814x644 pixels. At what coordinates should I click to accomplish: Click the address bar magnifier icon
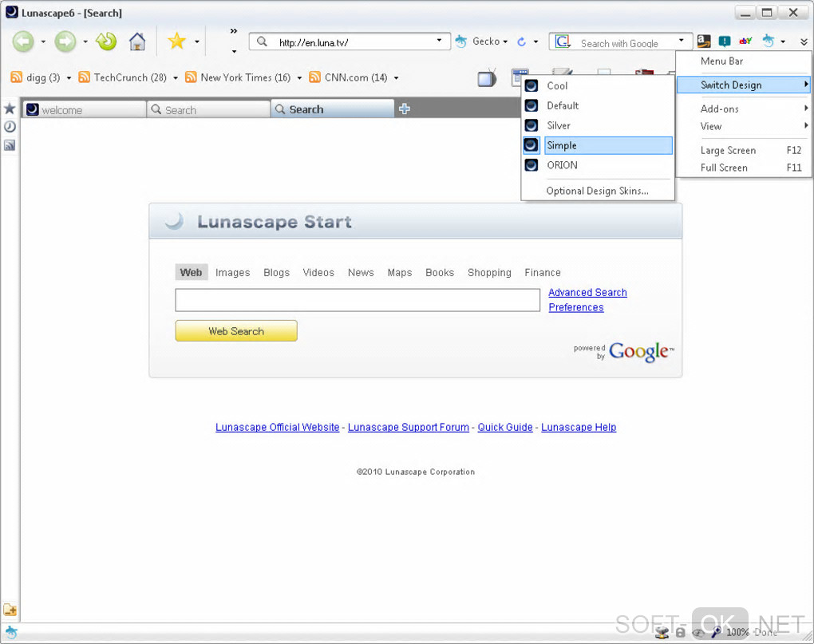[x=263, y=41]
